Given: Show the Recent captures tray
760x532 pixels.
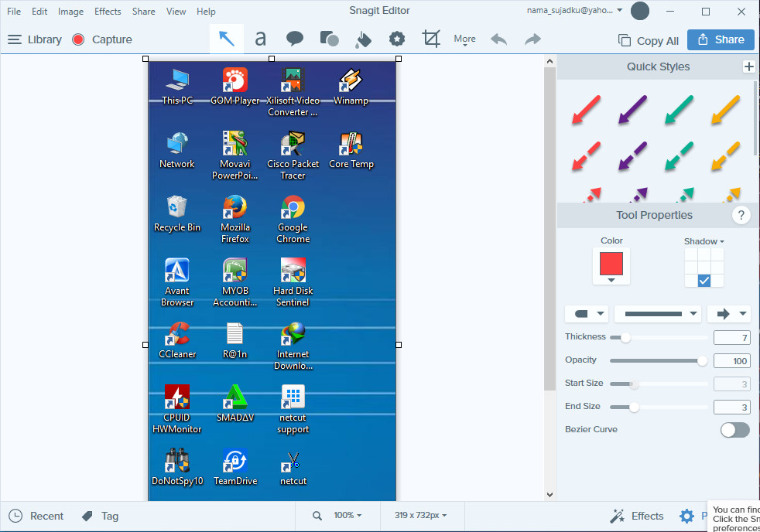Looking at the screenshot, I should coord(36,516).
